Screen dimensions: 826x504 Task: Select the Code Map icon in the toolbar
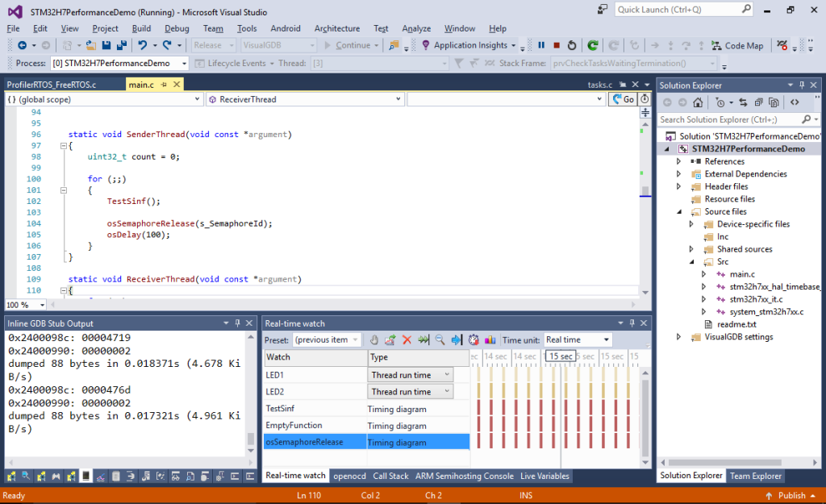tap(715, 45)
